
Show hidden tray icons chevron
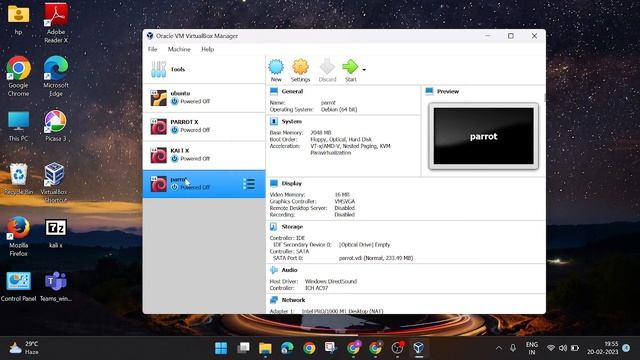tap(498, 348)
